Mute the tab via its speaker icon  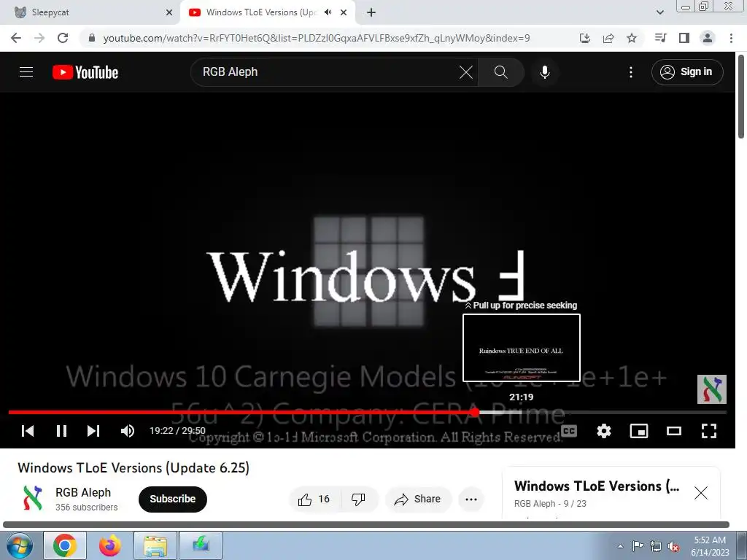pos(328,12)
